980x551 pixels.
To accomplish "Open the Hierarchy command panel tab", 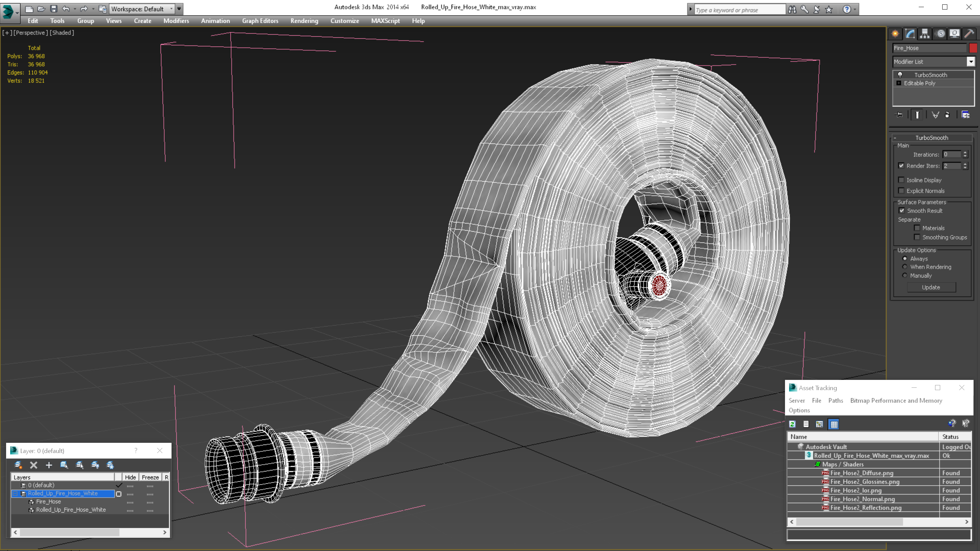I will point(925,33).
